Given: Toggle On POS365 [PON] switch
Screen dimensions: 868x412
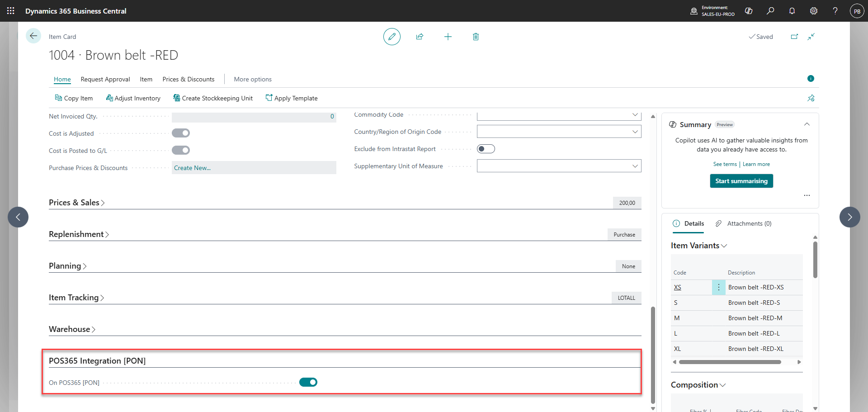Looking at the screenshot, I should point(308,382).
